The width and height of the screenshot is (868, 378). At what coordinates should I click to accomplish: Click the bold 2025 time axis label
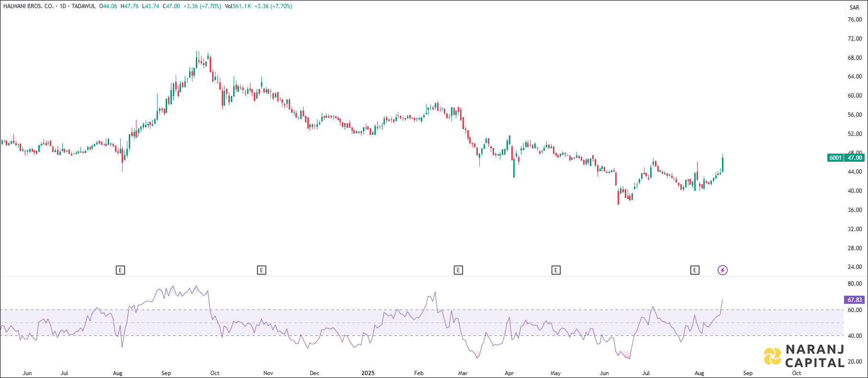(368, 373)
